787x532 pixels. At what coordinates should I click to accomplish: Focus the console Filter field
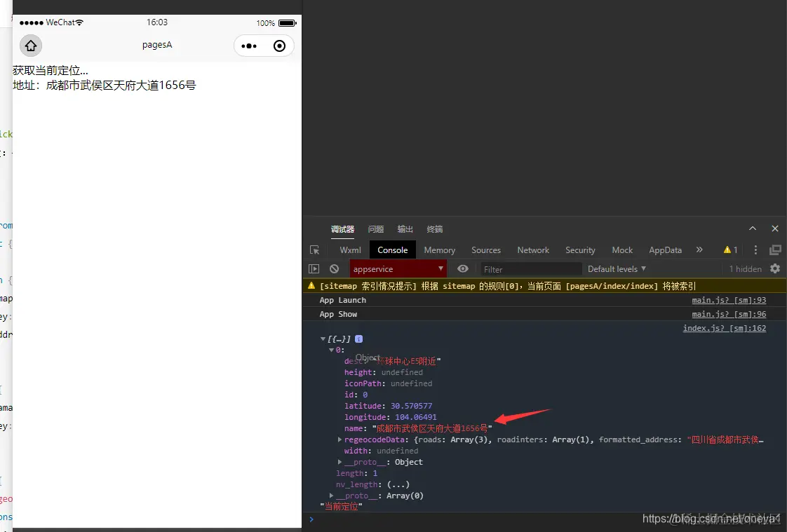531,269
